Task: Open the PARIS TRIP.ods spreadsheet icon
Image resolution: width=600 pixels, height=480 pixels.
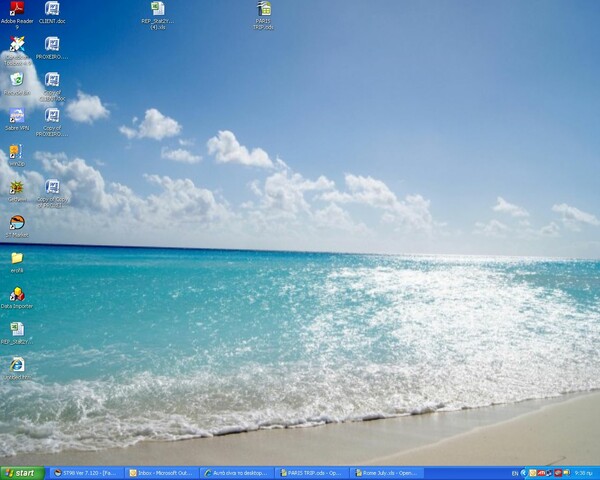Action: 264,10
